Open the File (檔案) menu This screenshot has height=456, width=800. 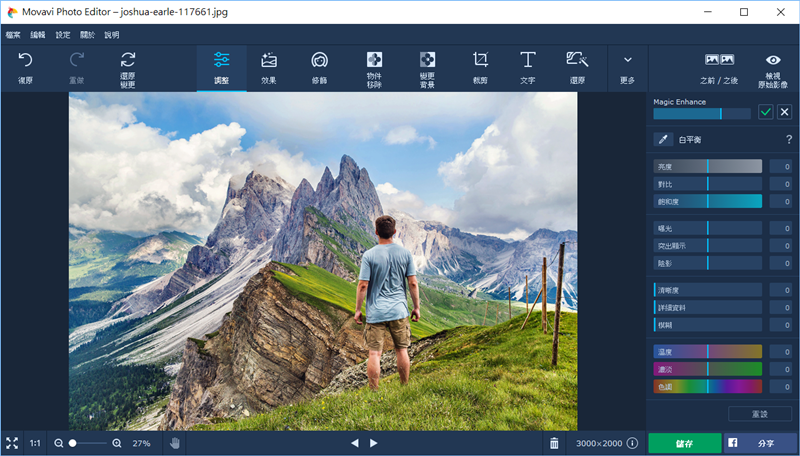[13, 35]
